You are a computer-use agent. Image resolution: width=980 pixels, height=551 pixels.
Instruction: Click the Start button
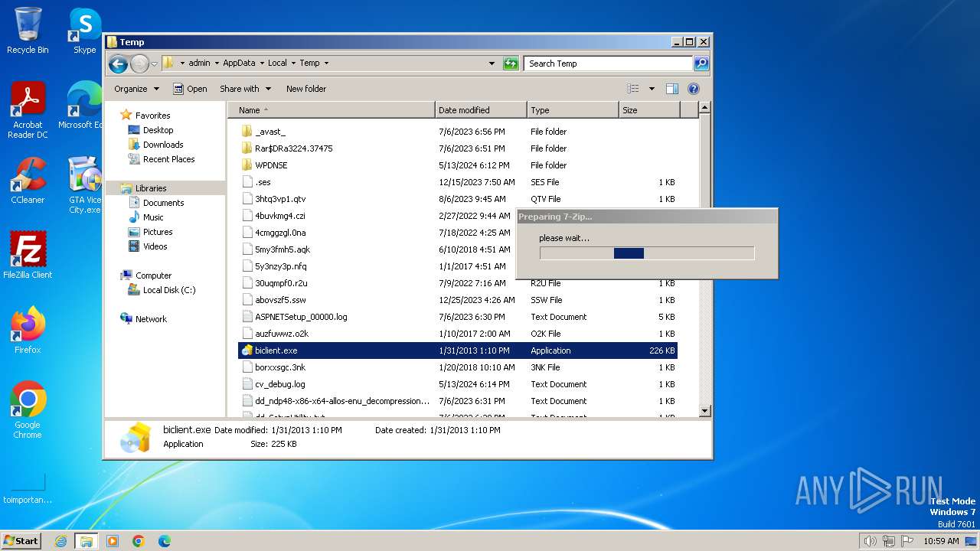tap(21, 541)
